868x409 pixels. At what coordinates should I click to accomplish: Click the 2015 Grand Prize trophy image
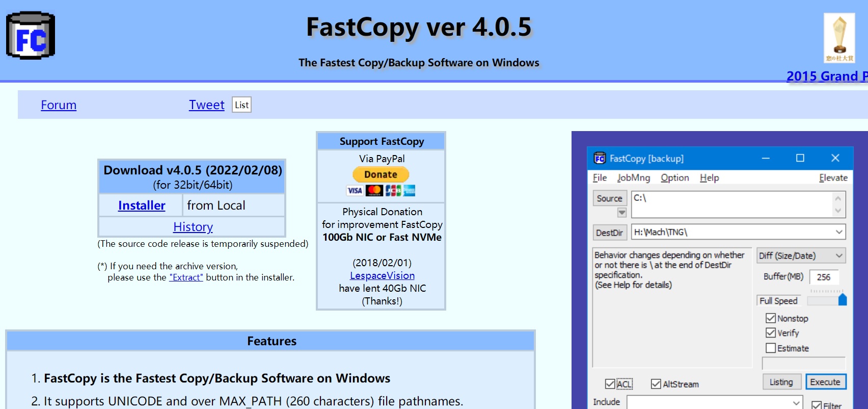tap(839, 38)
